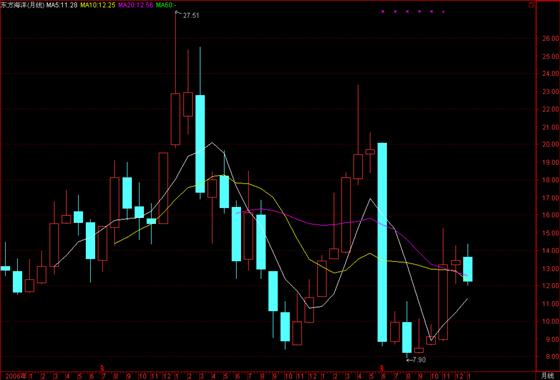Click the 月线 period label at bottom right
This screenshot has width=560, height=380.
point(546,376)
